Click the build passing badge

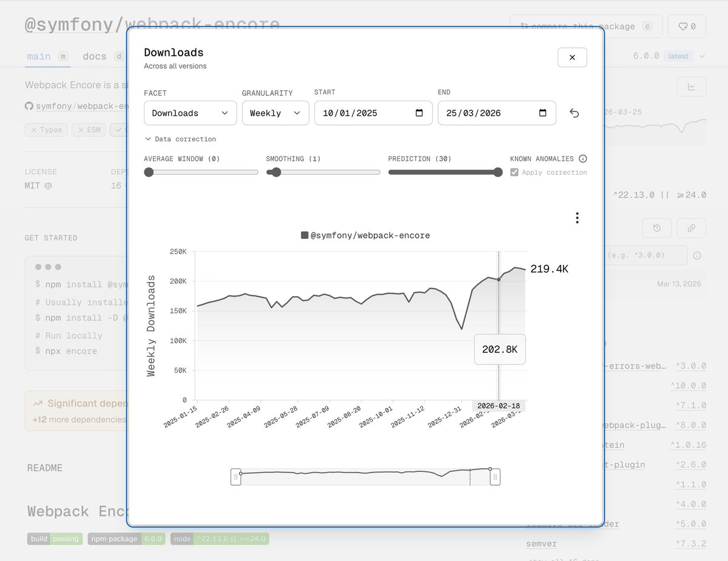pos(55,539)
